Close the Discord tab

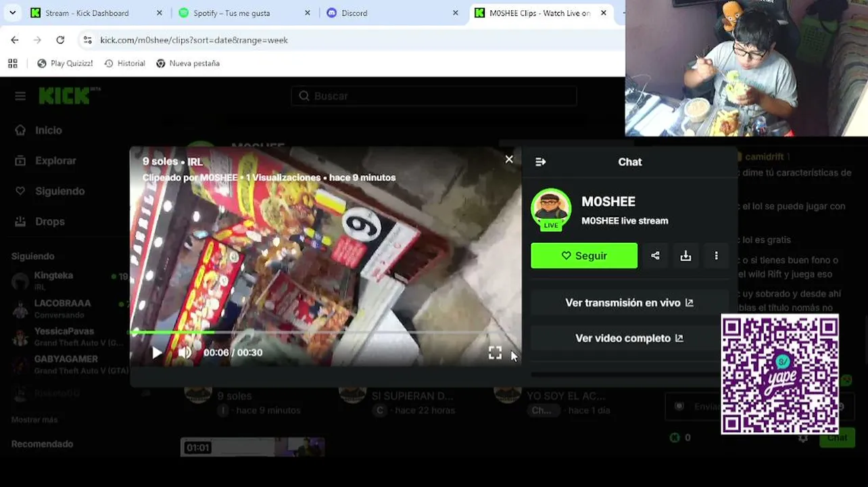coord(455,13)
